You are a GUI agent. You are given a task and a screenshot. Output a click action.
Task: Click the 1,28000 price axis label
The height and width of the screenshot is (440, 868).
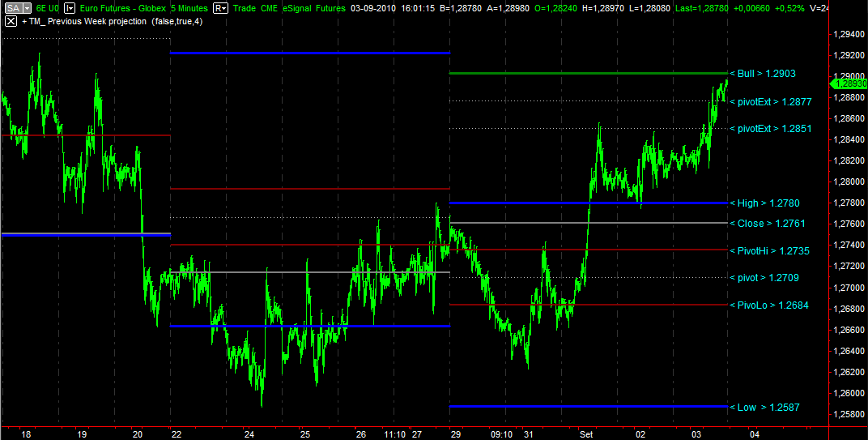pos(848,182)
